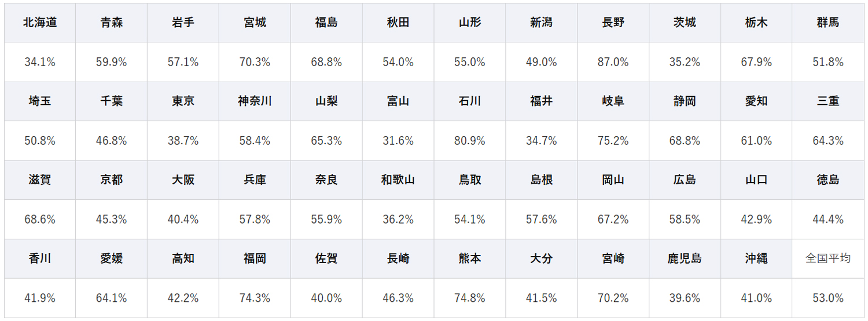868x321 pixels.
Task: Click the 徳島 header cell
Action: tap(828, 180)
